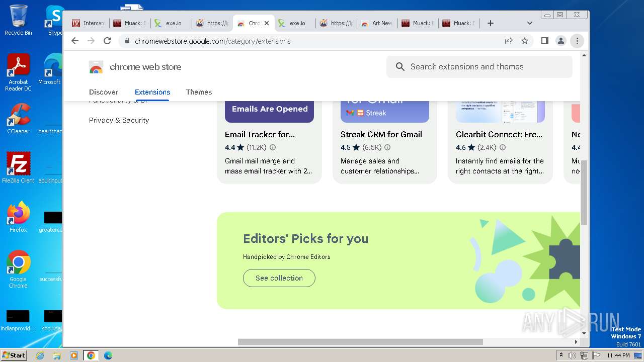
Task: Open FileZilla Client desktop icon
Action: [18, 167]
